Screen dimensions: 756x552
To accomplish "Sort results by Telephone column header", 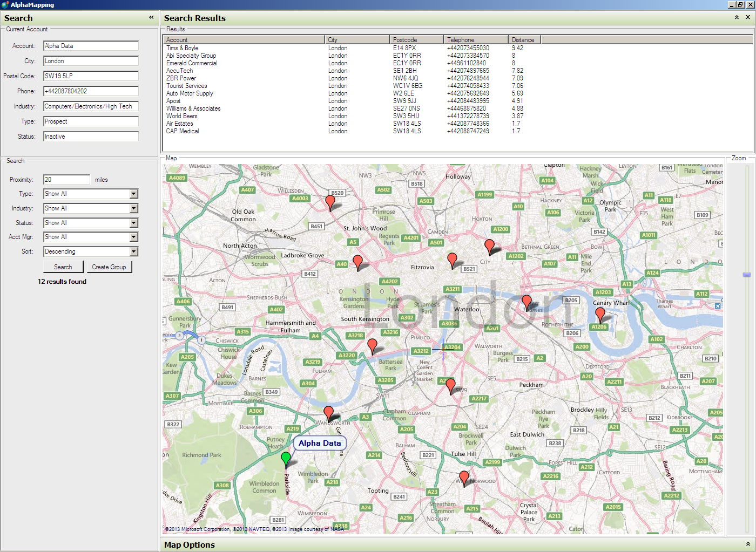I will click(476, 40).
